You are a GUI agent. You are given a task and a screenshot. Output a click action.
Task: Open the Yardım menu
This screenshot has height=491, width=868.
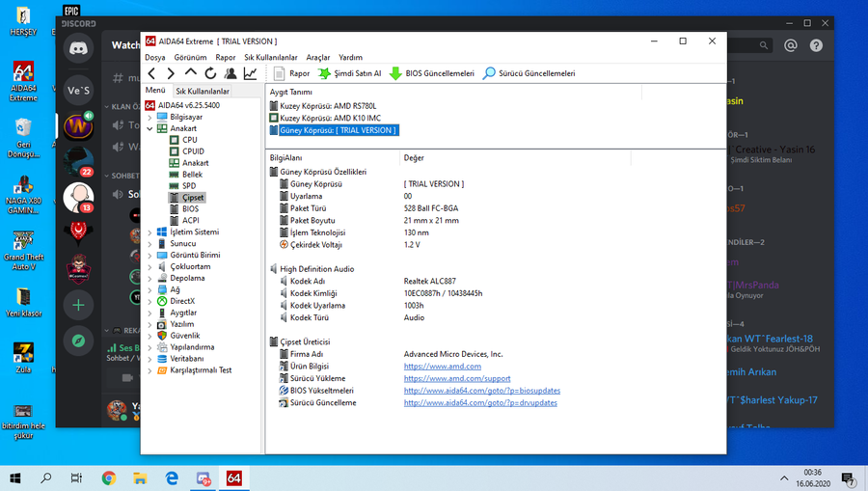[x=350, y=57]
